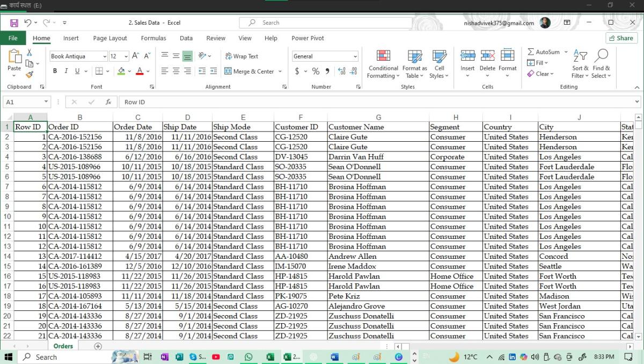Click the yellow Fill Color bucket
This screenshot has height=364, width=644.
coord(121,71)
